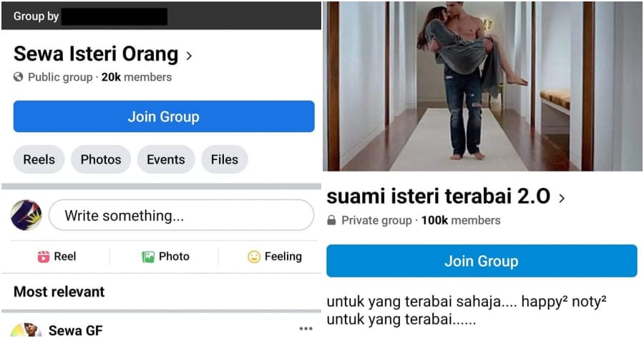Click the globe Public group icon
The width and height of the screenshot is (644, 338).
click(x=18, y=77)
